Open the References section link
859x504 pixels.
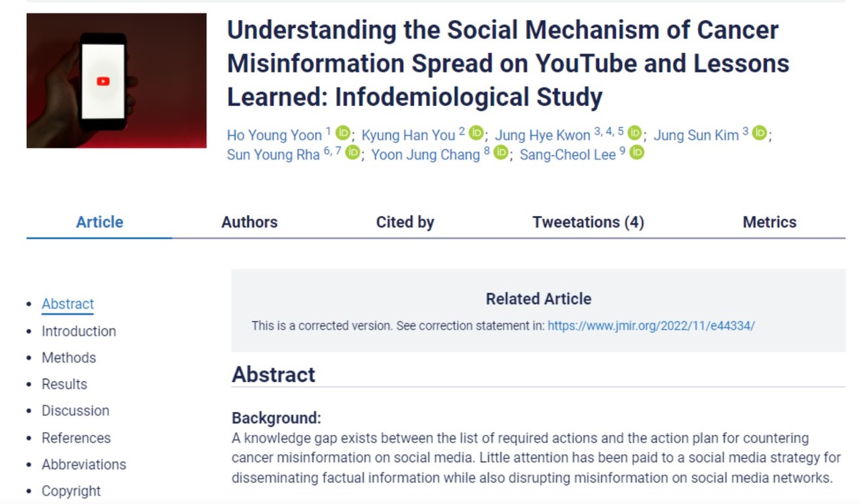(76, 438)
